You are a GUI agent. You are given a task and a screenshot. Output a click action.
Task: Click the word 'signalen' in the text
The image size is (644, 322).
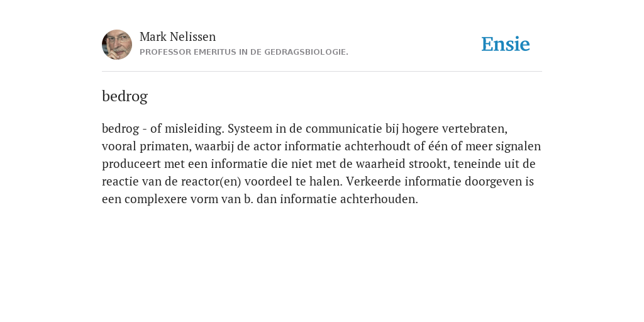518,146
